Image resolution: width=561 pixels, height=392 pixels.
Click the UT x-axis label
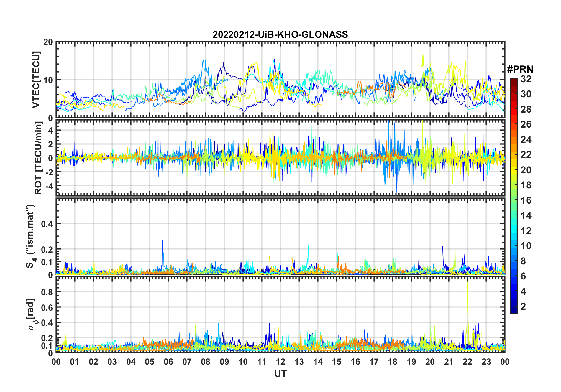click(x=280, y=374)
